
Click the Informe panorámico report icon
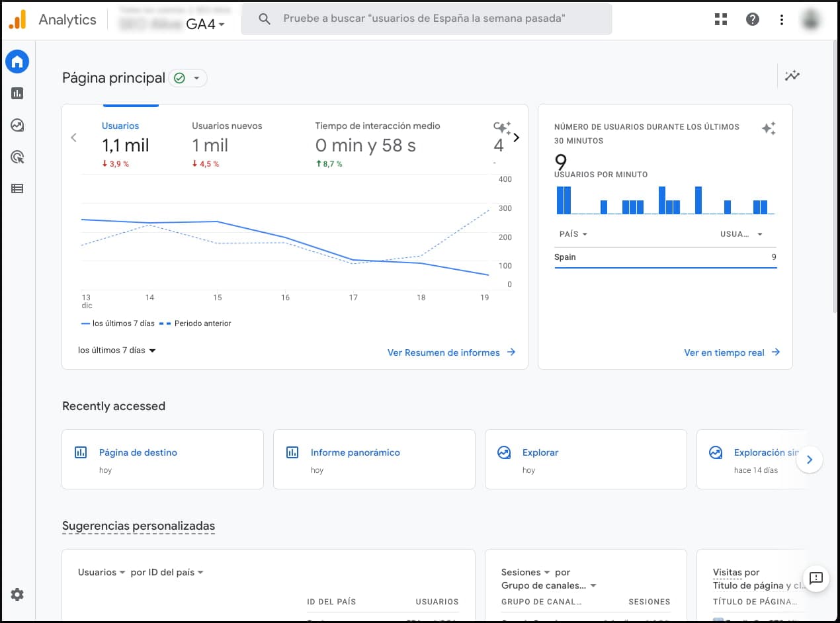click(292, 453)
